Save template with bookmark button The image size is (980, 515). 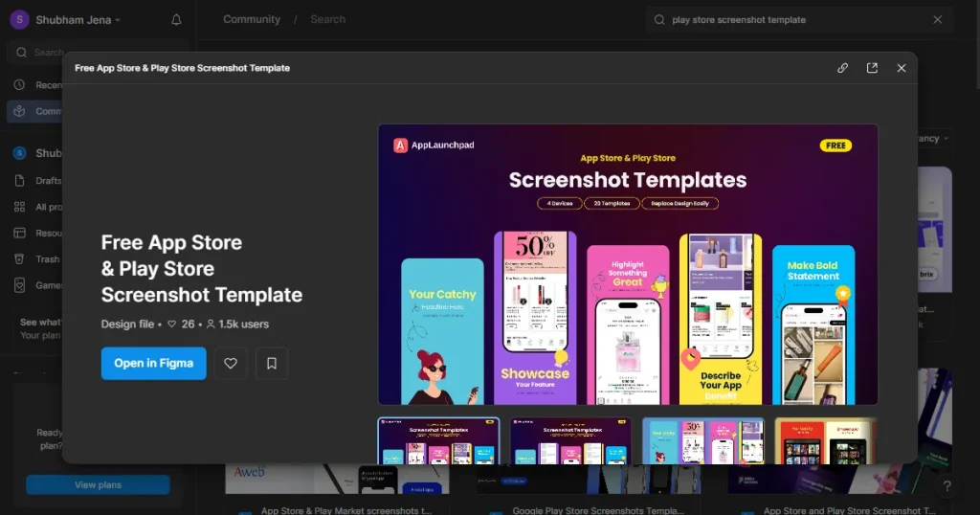[272, 363]
